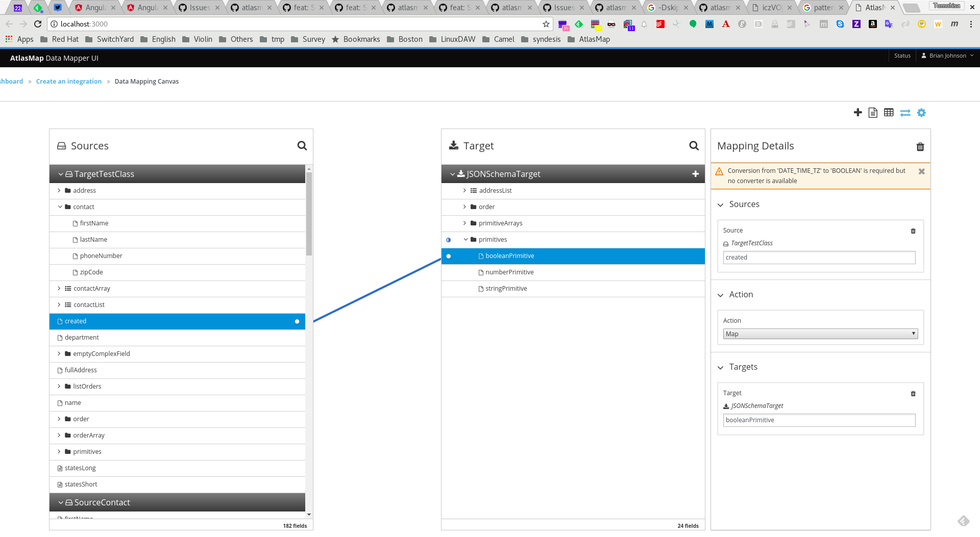Open Apps from bookmarks bar
Viewport: 980px width, 537px height.
(x=19, y=39)
